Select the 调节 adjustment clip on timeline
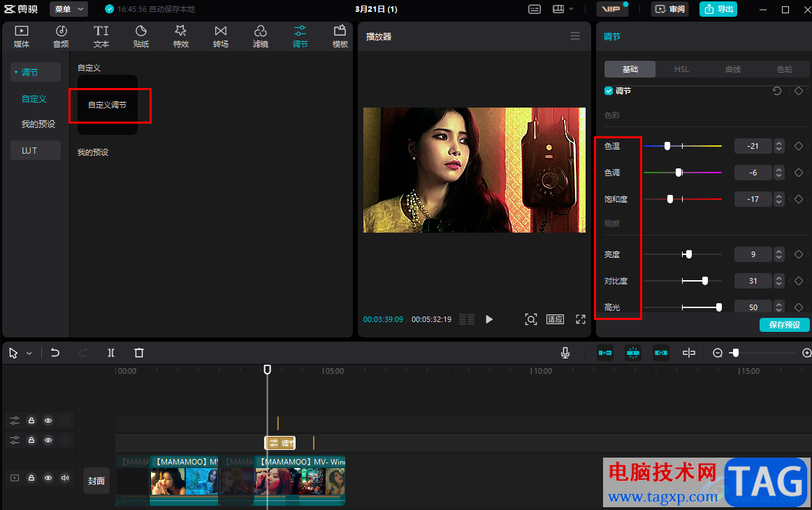The width and height of the screenshot is (812, 510). (280, 443)
